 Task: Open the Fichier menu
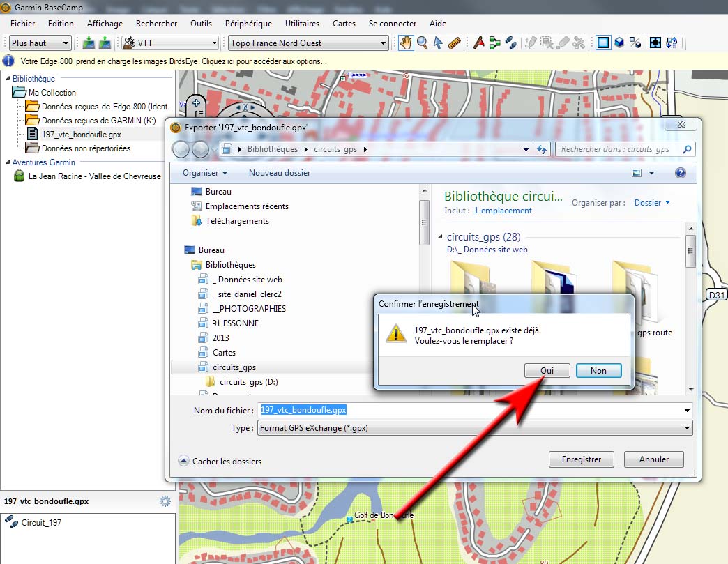tap(23, 24)
